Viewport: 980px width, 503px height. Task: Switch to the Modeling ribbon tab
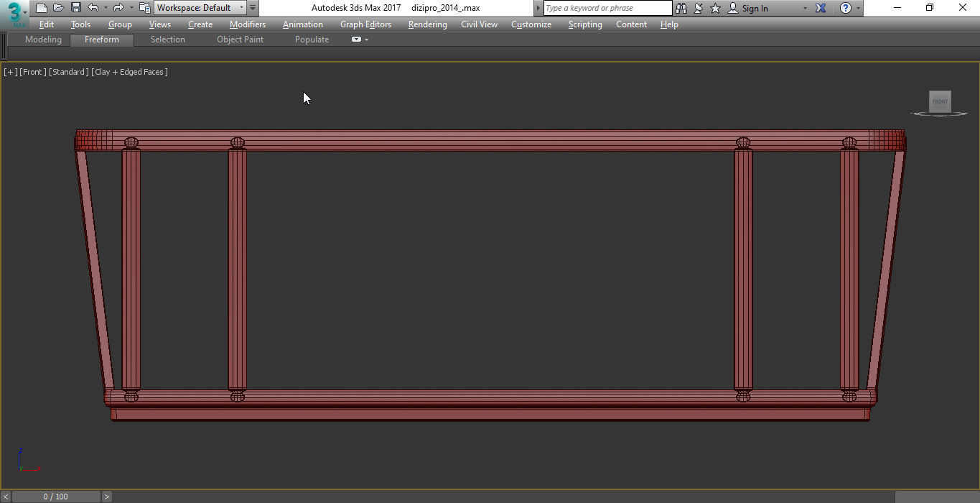click(x=43, y=40)
